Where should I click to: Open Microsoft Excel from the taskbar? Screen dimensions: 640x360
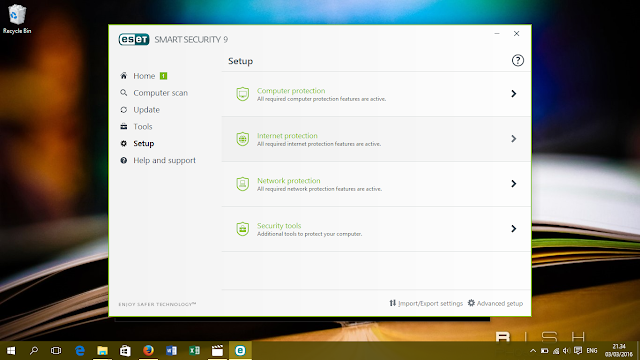point(194,351)
